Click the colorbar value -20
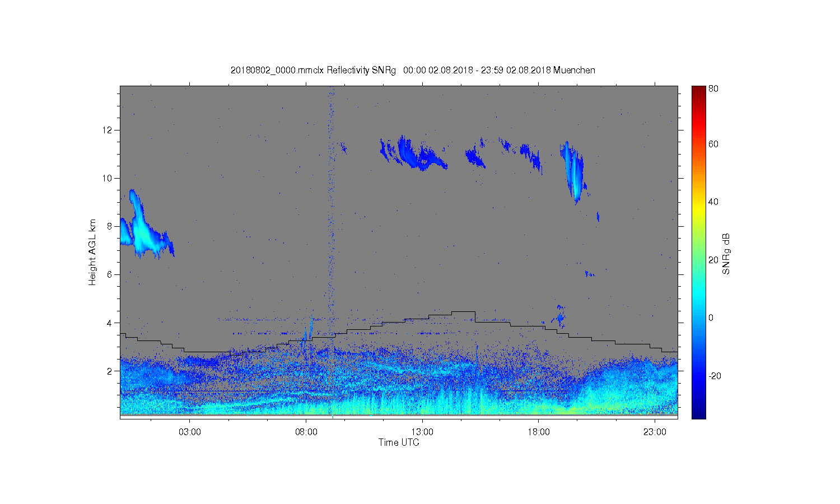Image resolution: width=840 pixels, height=504 pixels. click(x=714, y=376)
